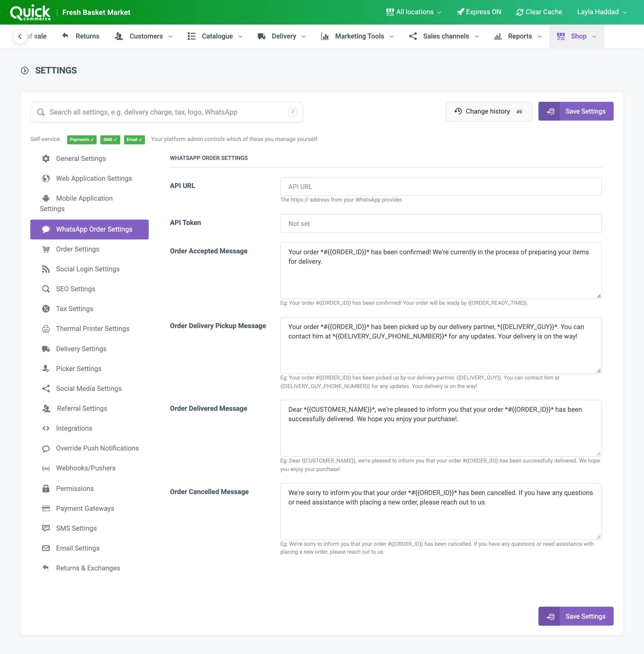Viewport: 644px width, 654px height.
Task: Toggle the Email self-service badge
Action: tap(134, 139)
